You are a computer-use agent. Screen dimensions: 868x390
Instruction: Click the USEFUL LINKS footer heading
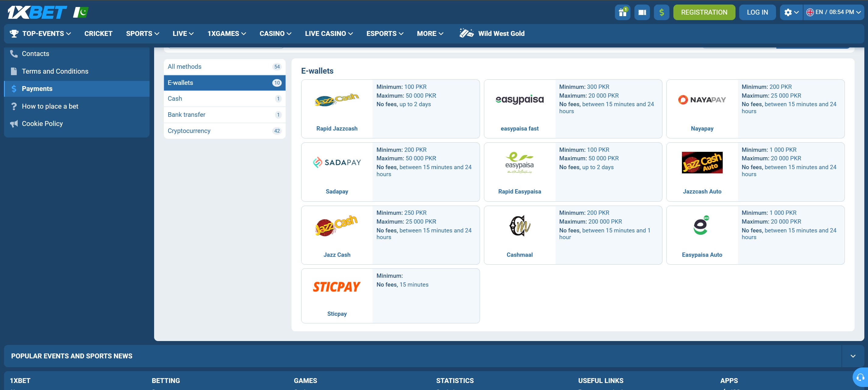pos(601,381)
